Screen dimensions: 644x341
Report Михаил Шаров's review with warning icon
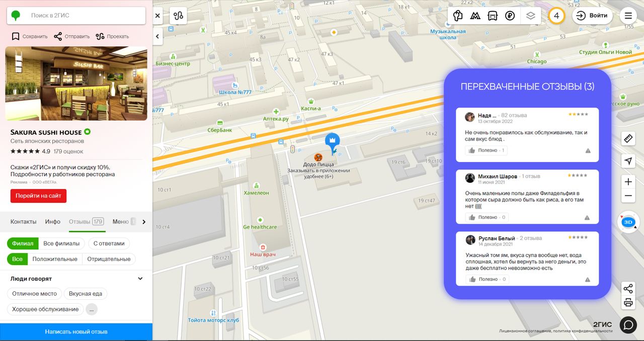click(587, 218)
